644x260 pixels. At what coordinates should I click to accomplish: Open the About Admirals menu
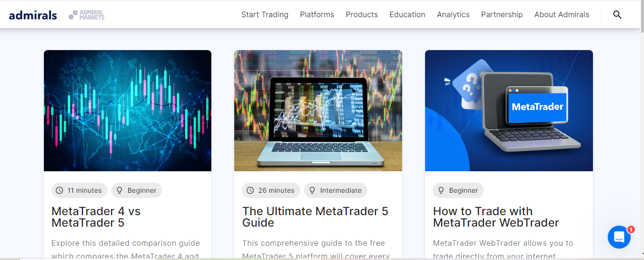[562, 14]
